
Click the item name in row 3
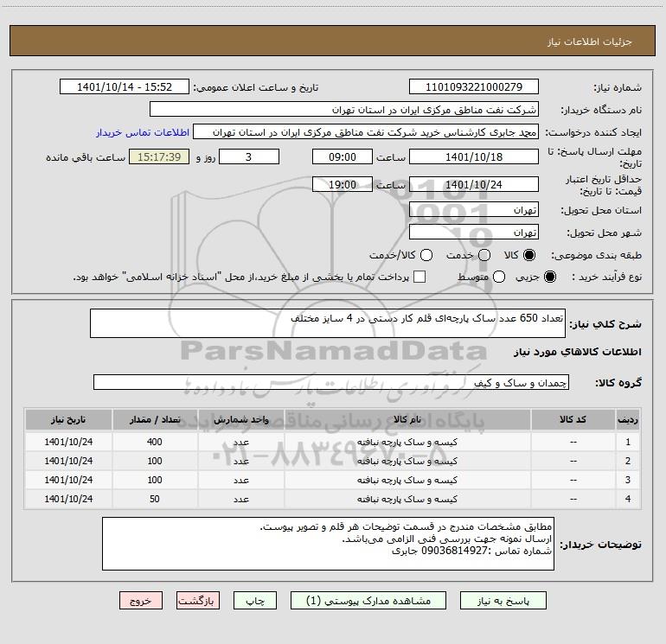click(407, 480)
